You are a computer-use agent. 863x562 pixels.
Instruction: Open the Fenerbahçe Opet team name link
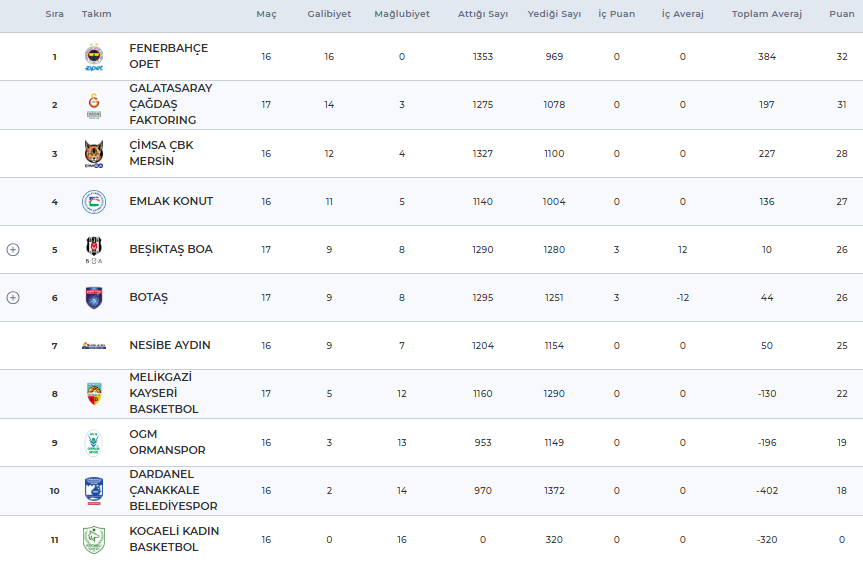click(x=168, y=57)
